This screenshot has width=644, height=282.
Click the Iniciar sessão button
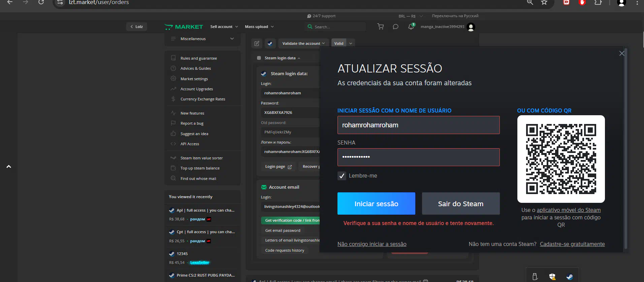click(376, 203)
